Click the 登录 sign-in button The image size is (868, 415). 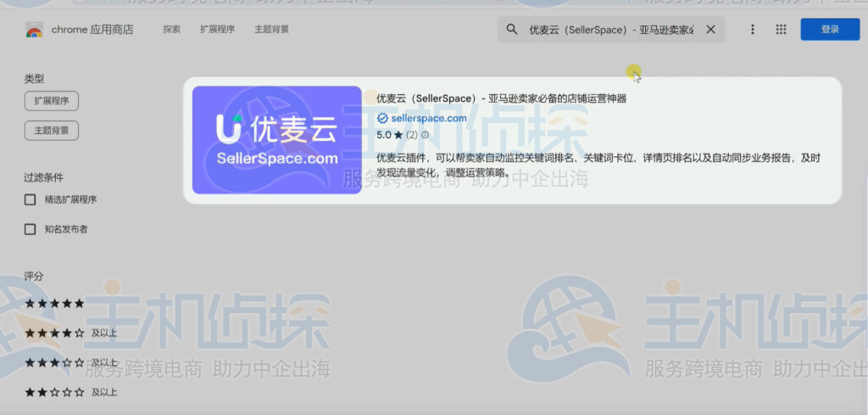830,30
